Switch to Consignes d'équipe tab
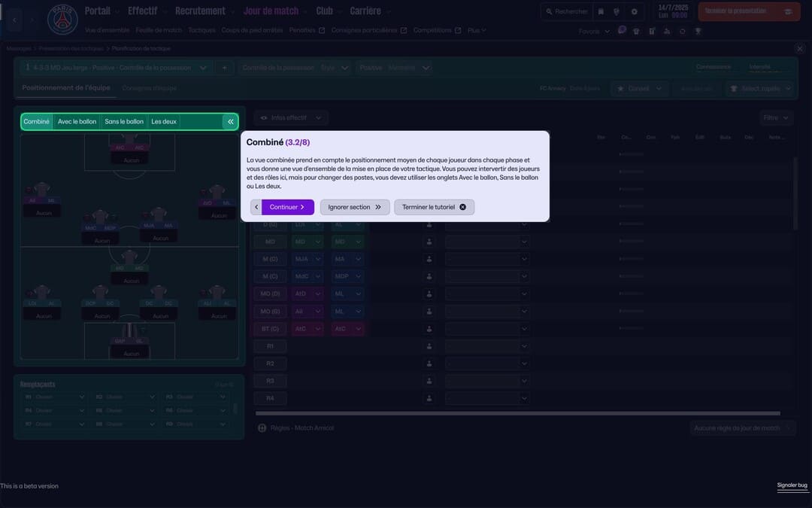The width and height of the screenshot is (812, 508). coord(150,88)
